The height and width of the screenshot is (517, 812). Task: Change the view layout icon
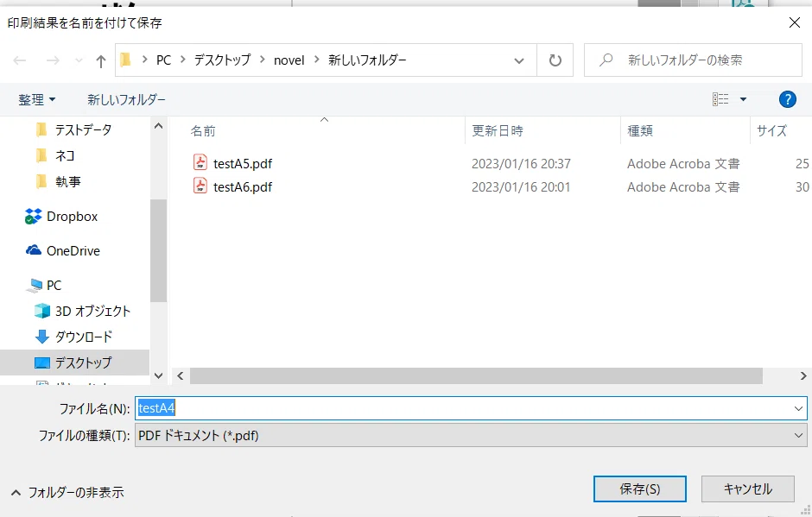coord(720,99)
